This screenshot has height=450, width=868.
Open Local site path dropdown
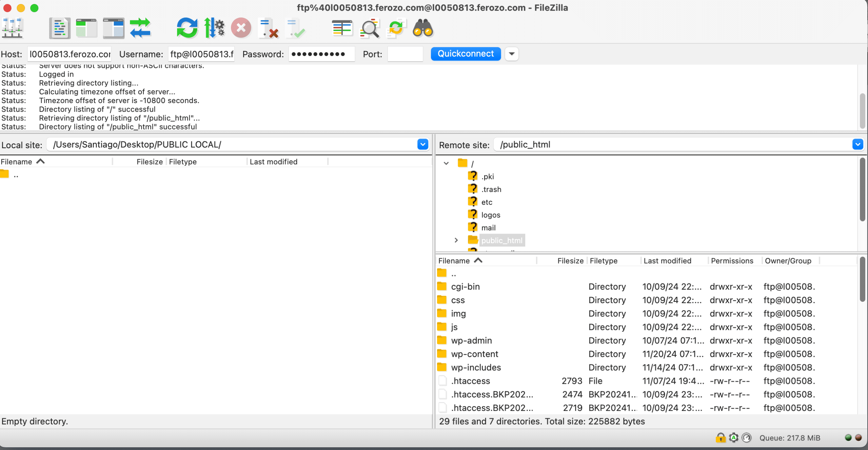(422, 144)
